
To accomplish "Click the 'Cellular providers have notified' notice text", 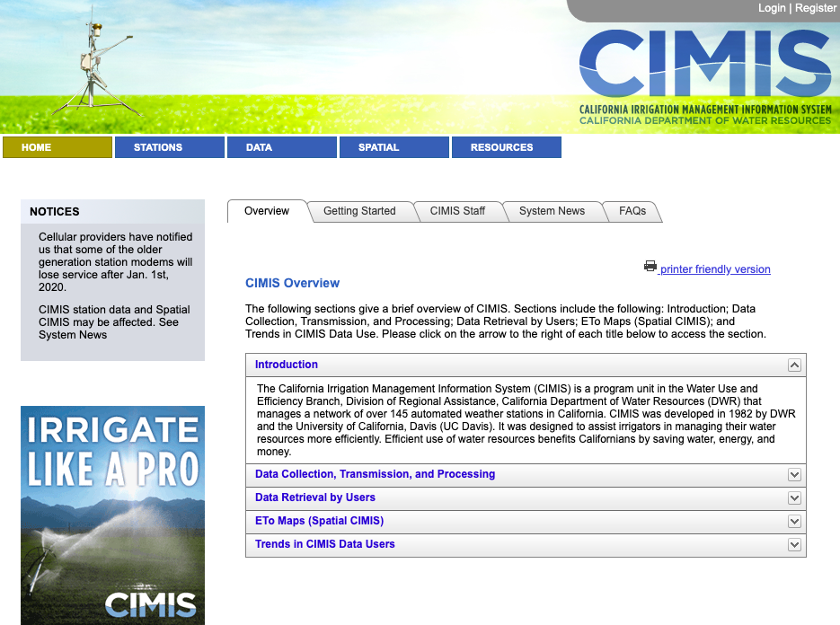I will (115, 262).
